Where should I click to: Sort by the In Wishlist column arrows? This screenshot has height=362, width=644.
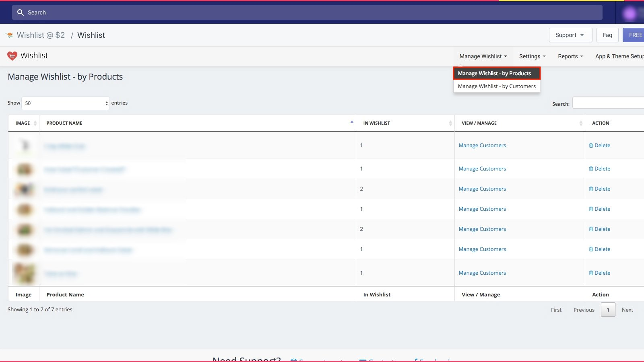pos(450,123)
